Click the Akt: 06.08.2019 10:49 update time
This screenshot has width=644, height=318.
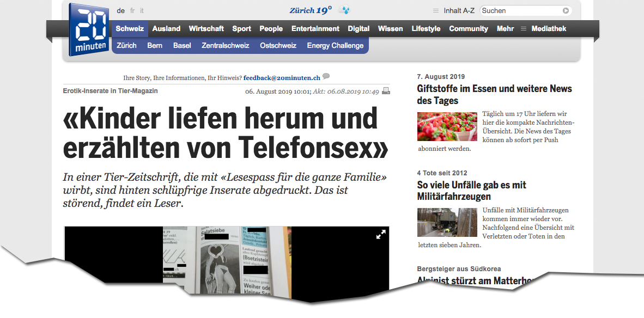[x=346, y=91]
